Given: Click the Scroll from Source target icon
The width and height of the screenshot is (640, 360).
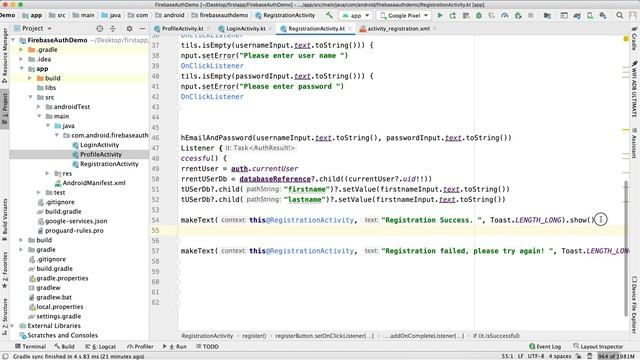Looking at the screenshot, I should 100,29.
